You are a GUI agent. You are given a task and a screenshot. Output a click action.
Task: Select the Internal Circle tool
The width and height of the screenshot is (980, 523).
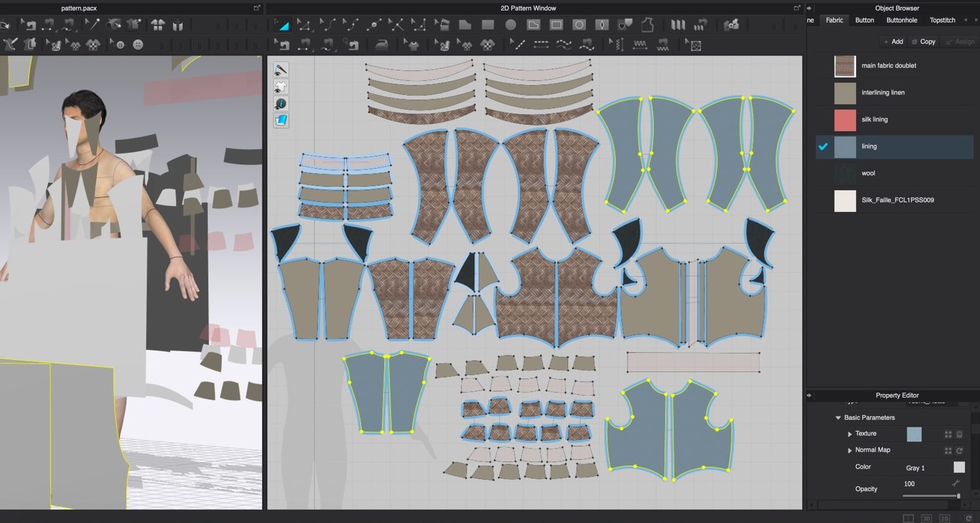(x=579, y=25)
